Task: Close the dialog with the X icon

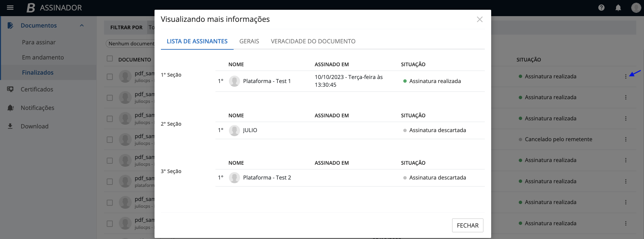Action: (x=480, y=19)
